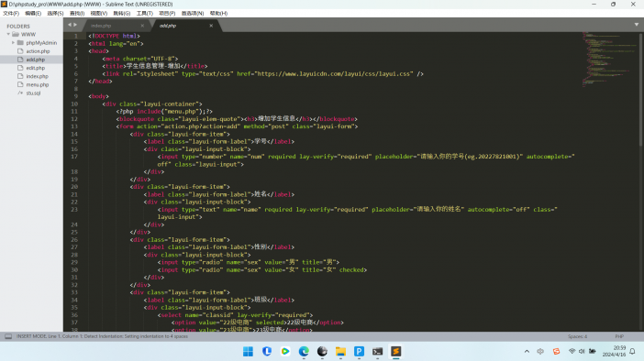
Task: Open the blue P app in taskbar
Action: [359, 352]
